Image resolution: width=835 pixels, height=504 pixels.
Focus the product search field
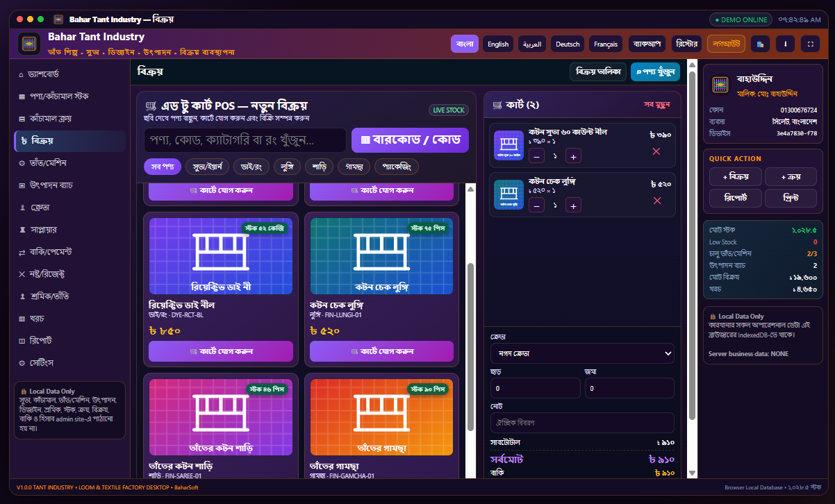tap(245, 140)
